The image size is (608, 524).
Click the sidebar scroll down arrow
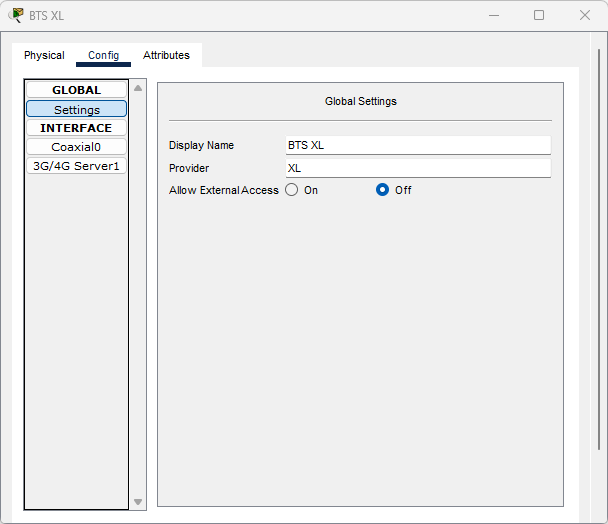tap(138, 502)
